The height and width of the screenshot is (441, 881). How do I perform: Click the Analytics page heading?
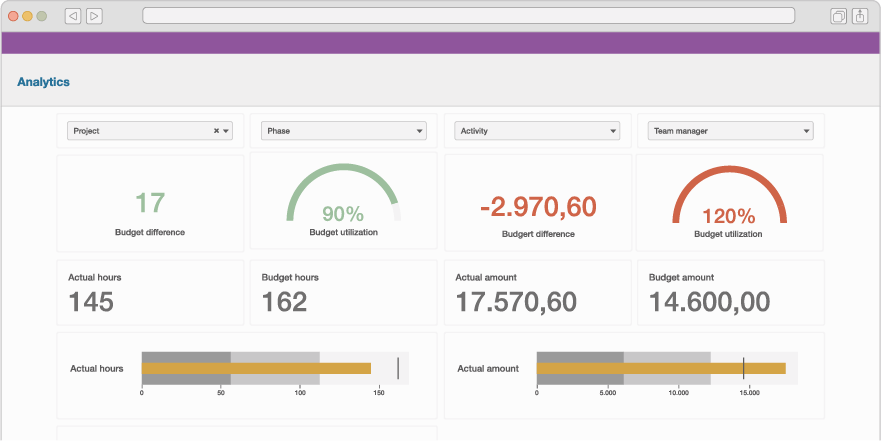pyautogui.click(x=43, y=82)
